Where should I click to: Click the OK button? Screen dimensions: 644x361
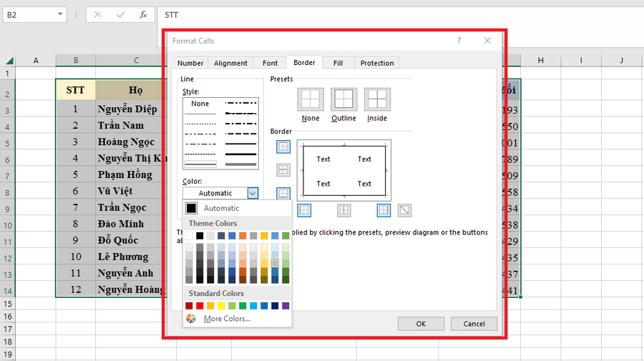point(421,324)
